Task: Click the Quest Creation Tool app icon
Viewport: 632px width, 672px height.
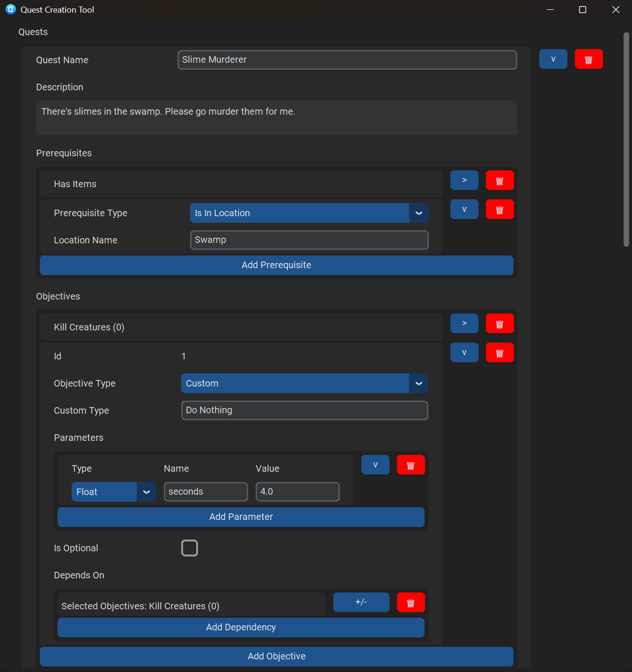Action: tap(10, 9)
